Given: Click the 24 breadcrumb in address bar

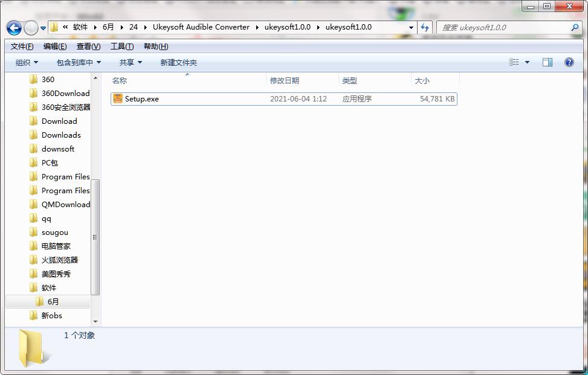Looking at the screenshot, I should point(134,27).
